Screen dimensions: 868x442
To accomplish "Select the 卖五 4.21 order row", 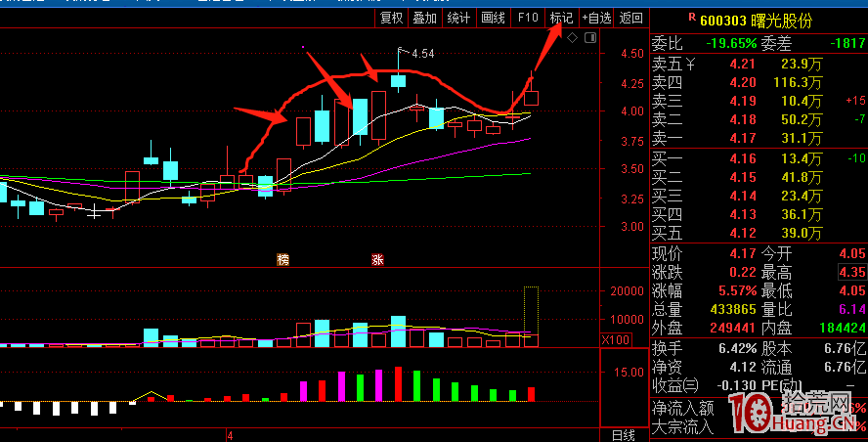I will 759,65.
